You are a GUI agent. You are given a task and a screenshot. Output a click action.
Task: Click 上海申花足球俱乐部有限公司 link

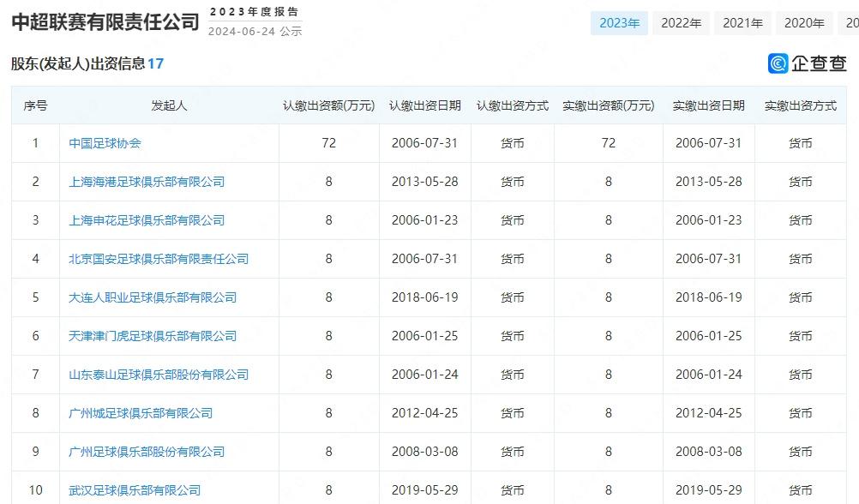[147, 220]
